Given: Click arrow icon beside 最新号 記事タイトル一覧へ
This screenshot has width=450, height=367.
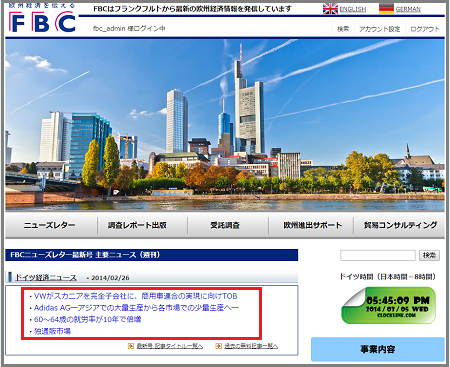Looking at the screenshot, I should pos(131,346).
